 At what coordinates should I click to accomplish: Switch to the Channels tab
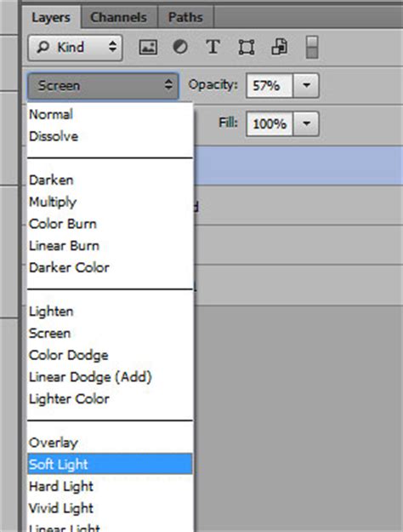click(x=119, y=17)
